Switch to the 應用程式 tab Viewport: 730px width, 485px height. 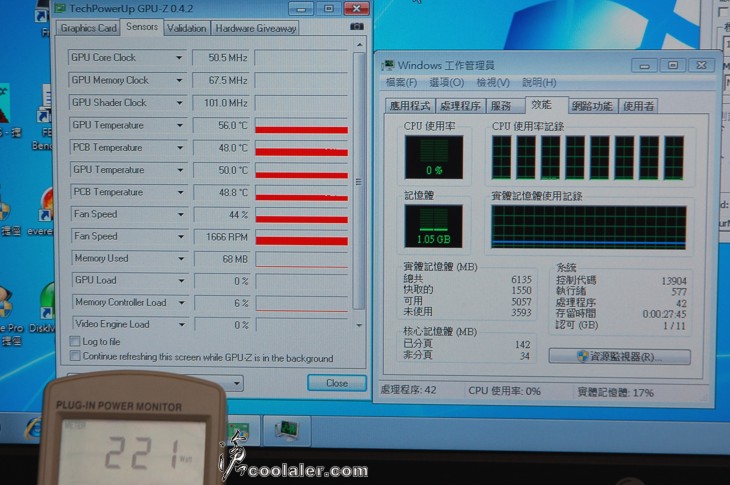(409, 106)
